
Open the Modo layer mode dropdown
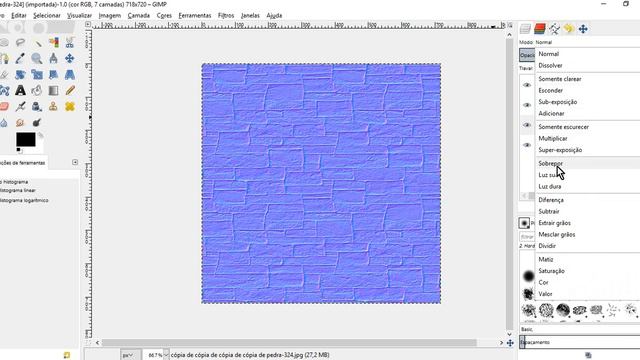[587, 42]
